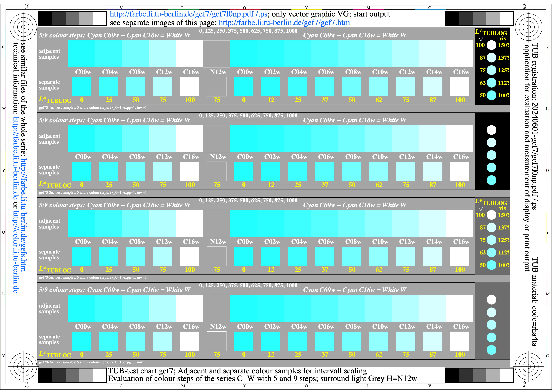Click the white circle beside '150?' on grey legend
This screenshot has width=554, height=392.
tap(491, 215)
